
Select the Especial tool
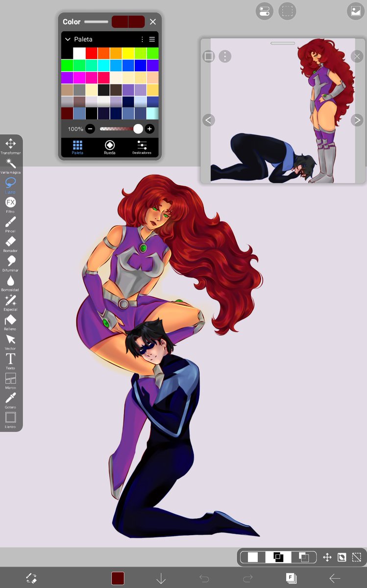pos(10,303)
